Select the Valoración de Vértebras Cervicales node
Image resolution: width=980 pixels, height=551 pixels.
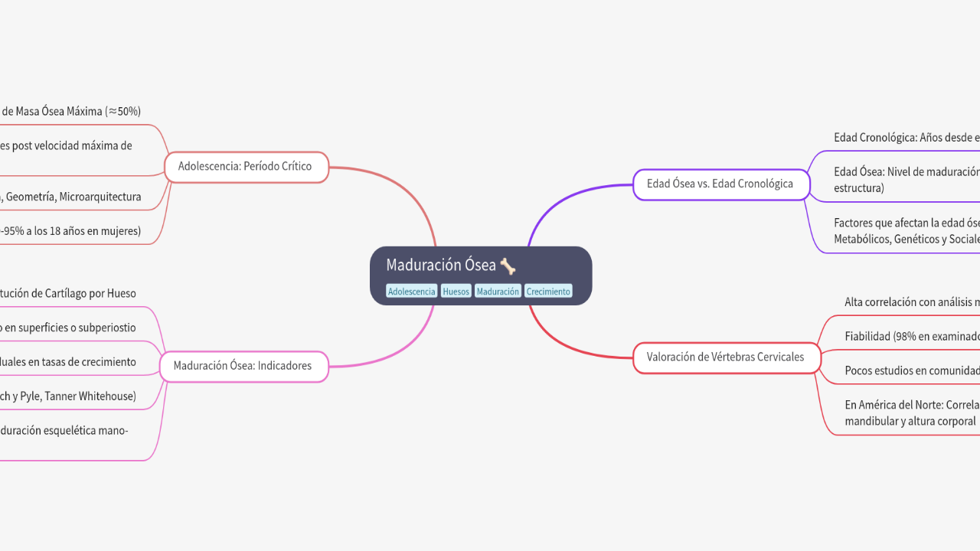[x=727, y=357]
